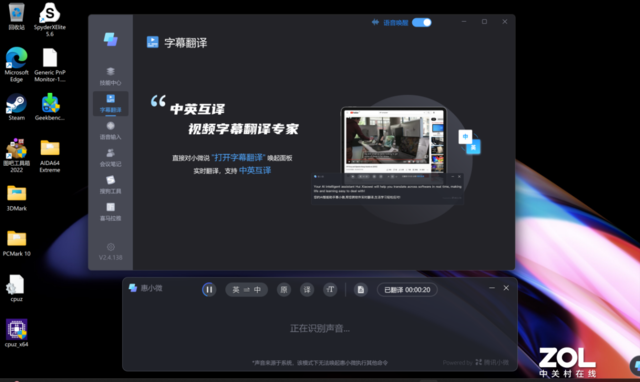Close the main 字幕翻译 window
The image size is (640, 382).
pos(505,22)
